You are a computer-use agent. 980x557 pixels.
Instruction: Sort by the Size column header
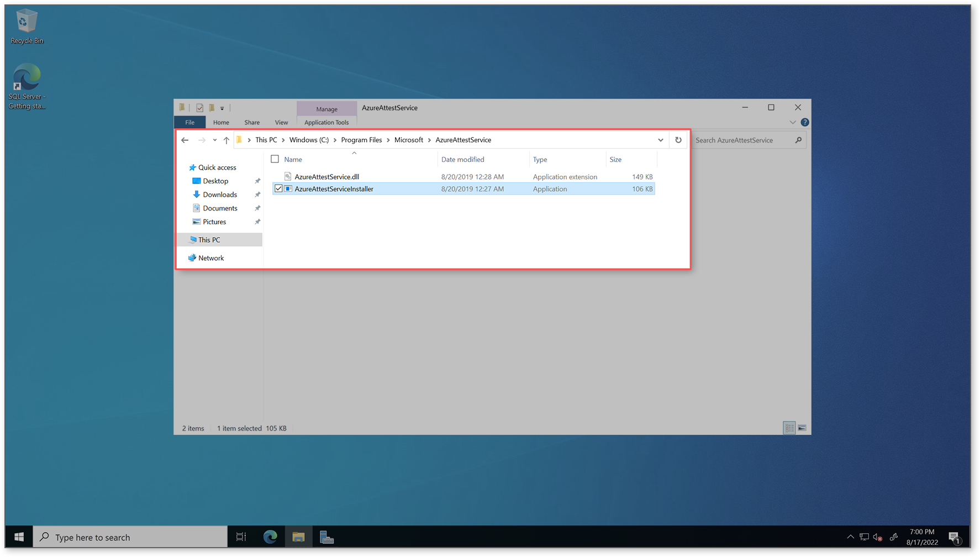point(631,159)
